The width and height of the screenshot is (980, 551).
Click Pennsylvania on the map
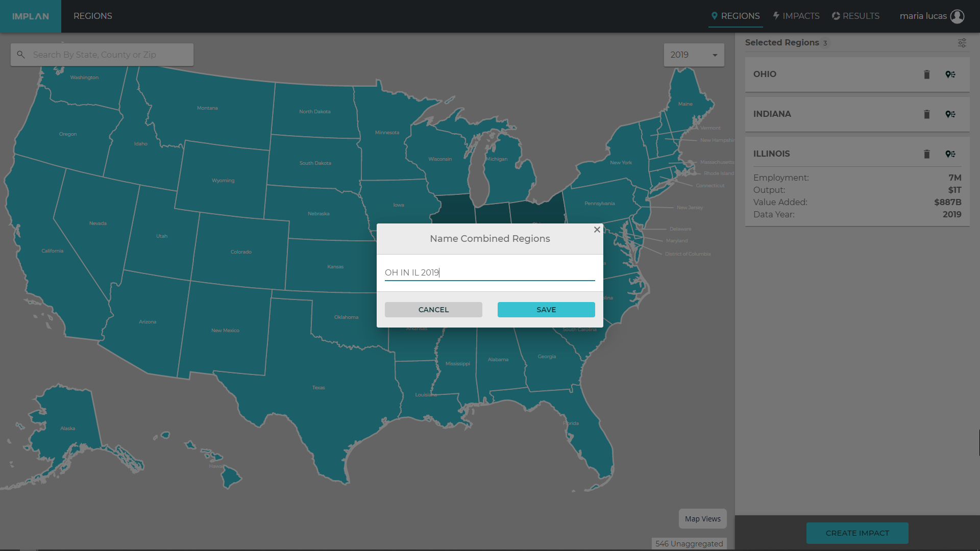tap(600, 204)
